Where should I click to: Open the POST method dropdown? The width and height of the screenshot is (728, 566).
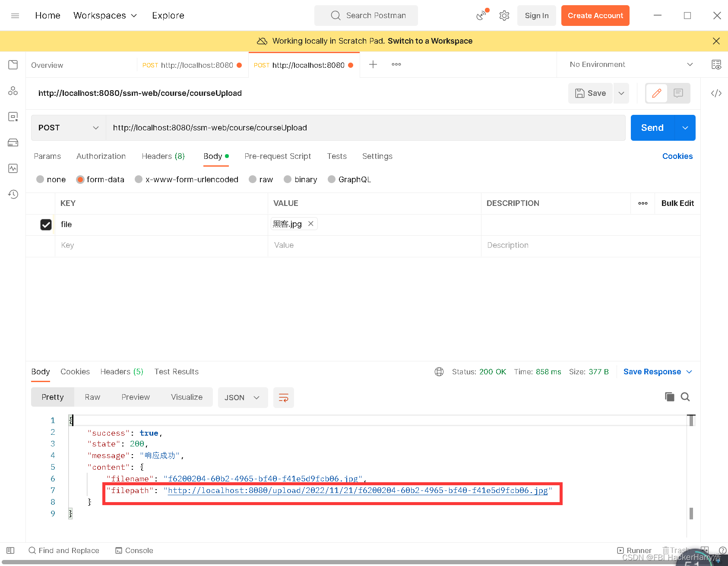pyautogui.click(x=69, y=128)
